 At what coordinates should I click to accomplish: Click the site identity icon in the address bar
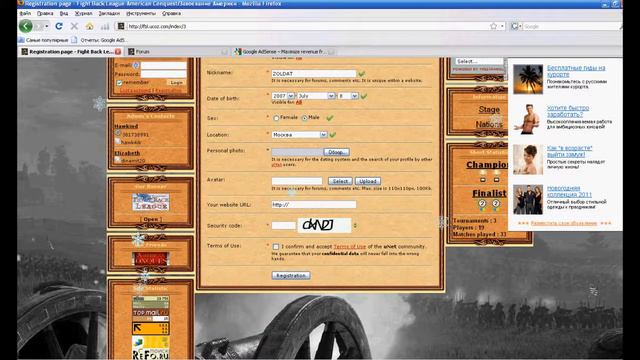point(121,26)
